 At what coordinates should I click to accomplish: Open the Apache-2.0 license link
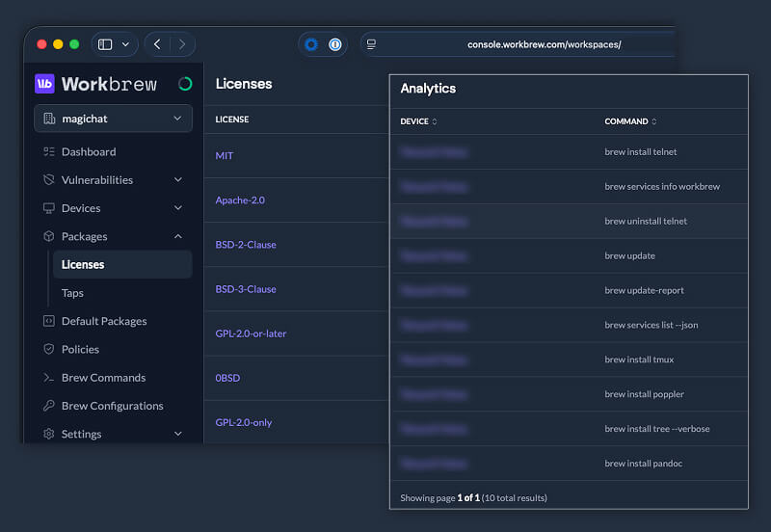(x=240, y=200)
